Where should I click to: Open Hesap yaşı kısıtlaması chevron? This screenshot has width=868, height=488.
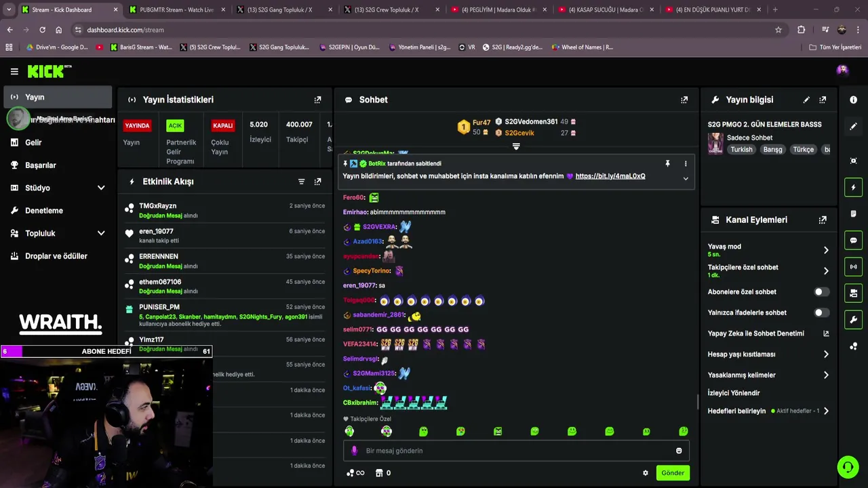826,354
